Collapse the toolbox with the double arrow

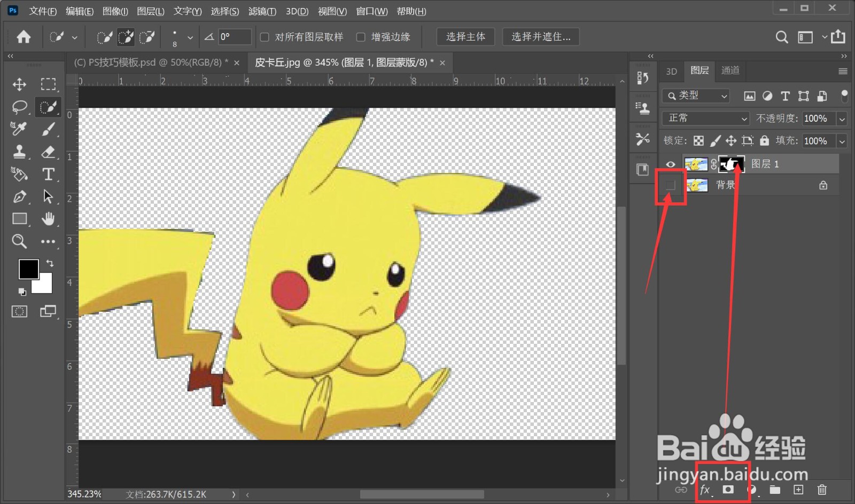point(10,56)
